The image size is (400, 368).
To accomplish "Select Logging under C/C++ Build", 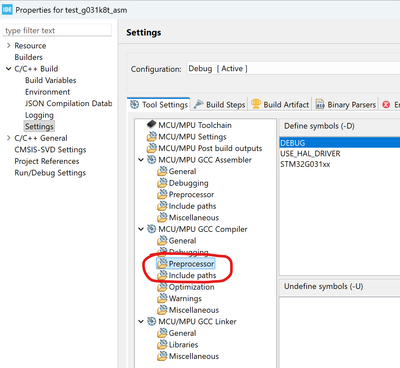I will pos(39,115).
